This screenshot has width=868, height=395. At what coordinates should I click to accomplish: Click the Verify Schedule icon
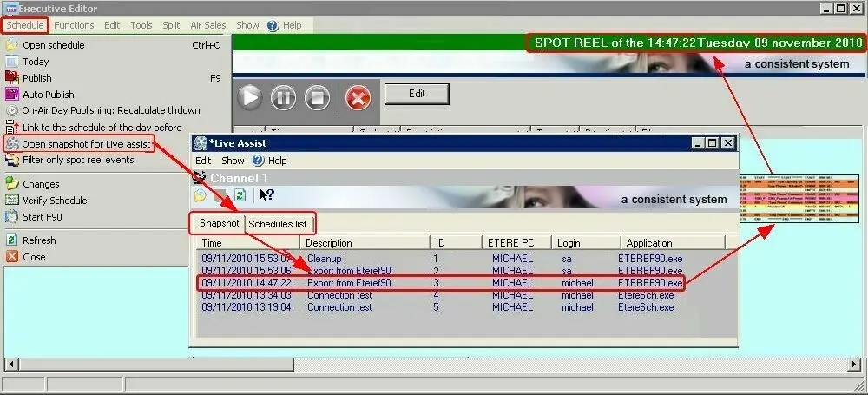click(12, 201)
